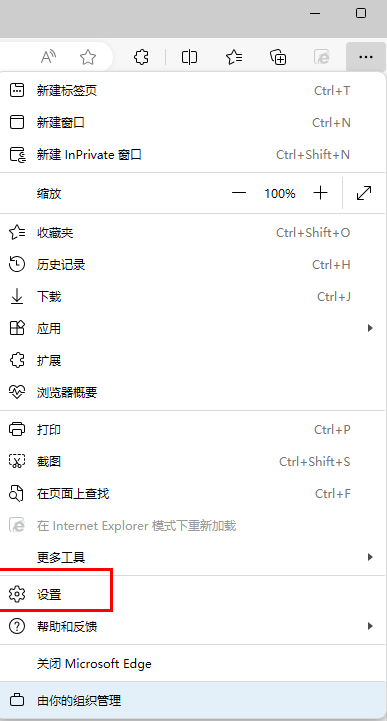Screen dimensions: 387x721
Task: Enter full screen with the diagonal arrows icon
Action: coord(364,193)
